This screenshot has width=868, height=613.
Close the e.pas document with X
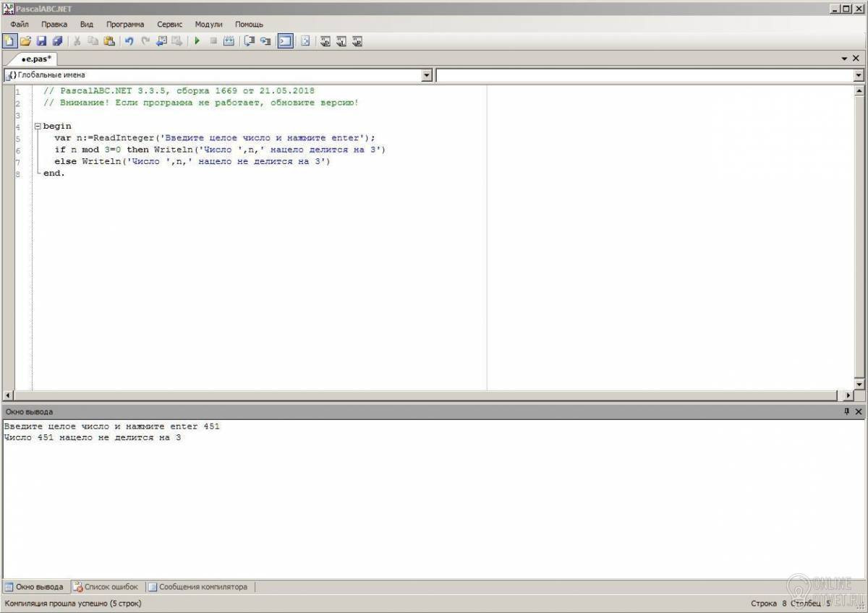[856, 59]
